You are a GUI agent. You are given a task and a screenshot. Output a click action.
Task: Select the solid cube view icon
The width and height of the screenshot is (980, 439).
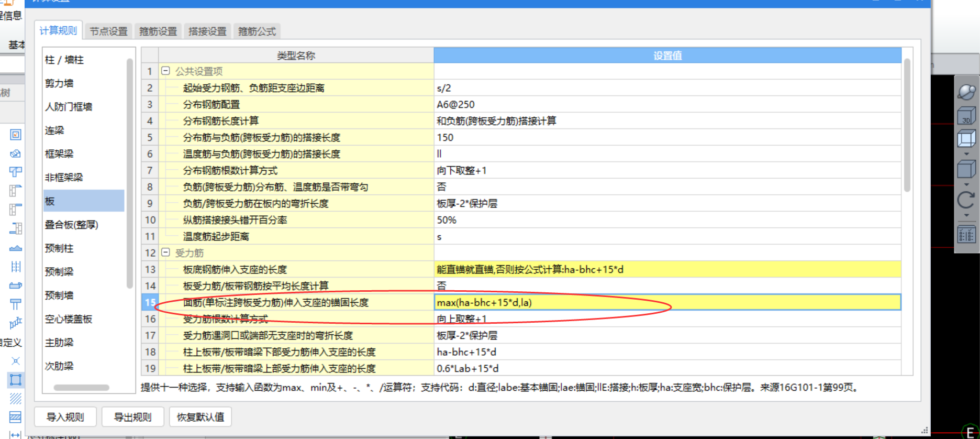(x=966, y=169)
